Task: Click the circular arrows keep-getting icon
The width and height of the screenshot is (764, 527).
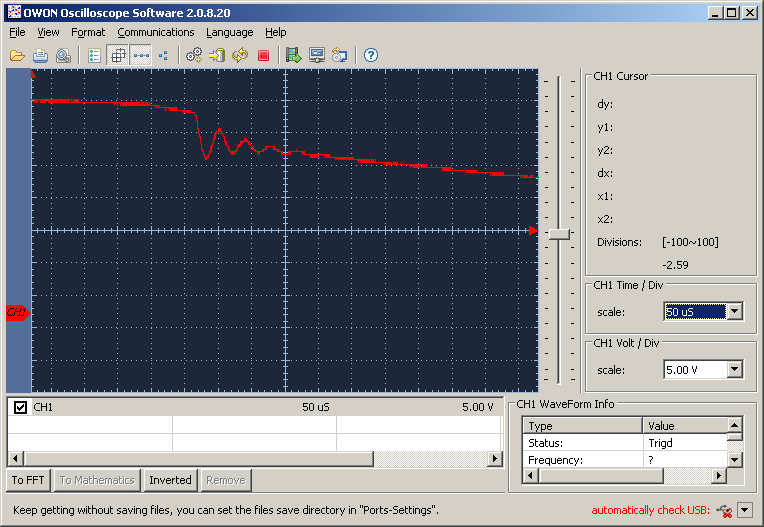Action: click(240, 56)
